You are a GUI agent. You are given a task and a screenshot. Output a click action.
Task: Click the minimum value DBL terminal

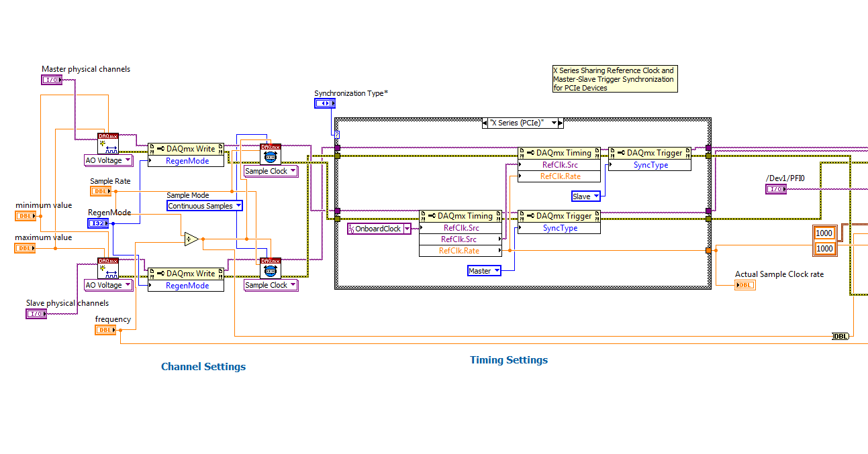(x=26, y=216)
